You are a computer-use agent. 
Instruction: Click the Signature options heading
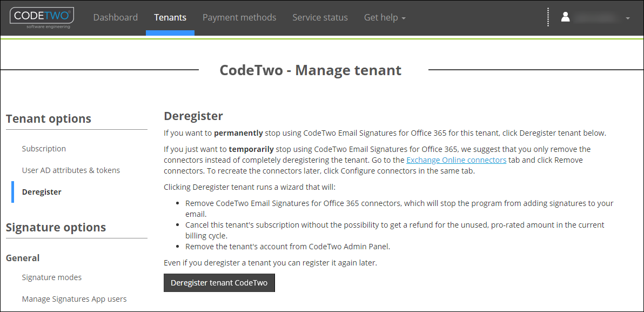click(56, 227)
